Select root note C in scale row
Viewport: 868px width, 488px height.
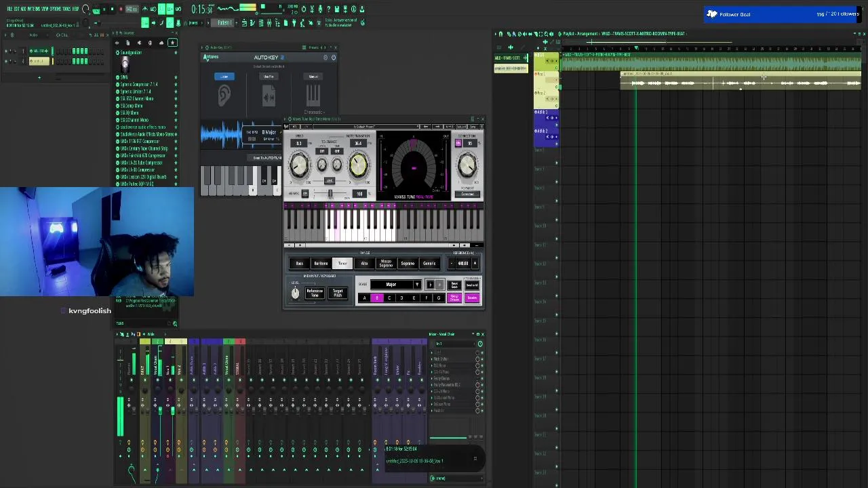[x=389, y=298]
